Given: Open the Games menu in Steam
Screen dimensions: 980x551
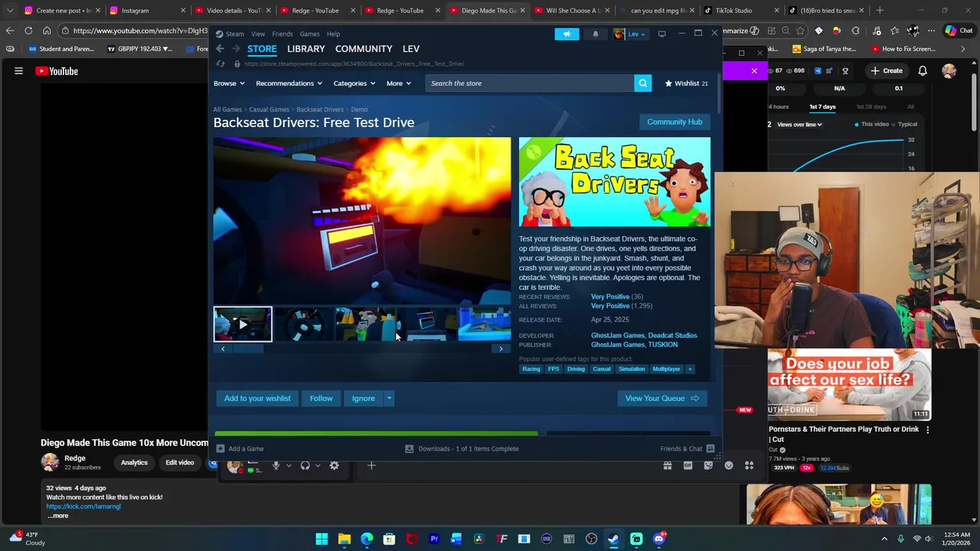Looking at the screenshot, I should point(309,34).
